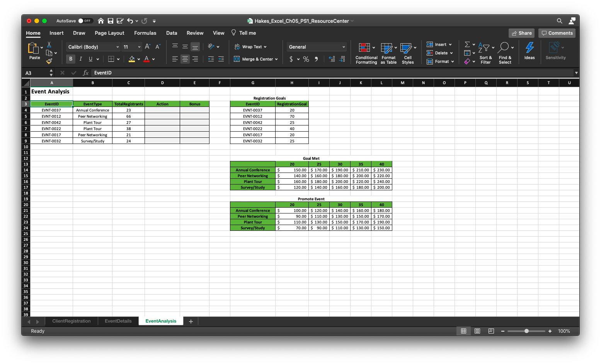The image size is (601, 364).
Task: Switch to ClientRegistration sheet tab
Action: (72, 321)
